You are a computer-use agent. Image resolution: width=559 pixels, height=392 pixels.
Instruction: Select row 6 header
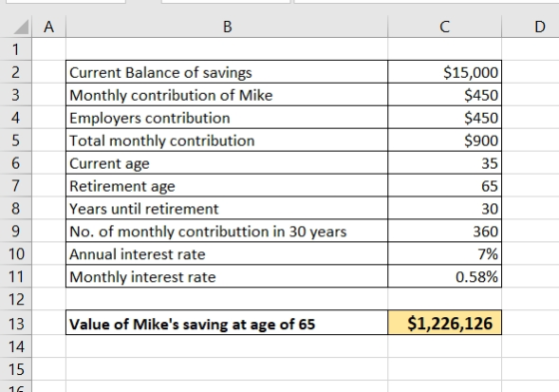[x=16, y=163]
